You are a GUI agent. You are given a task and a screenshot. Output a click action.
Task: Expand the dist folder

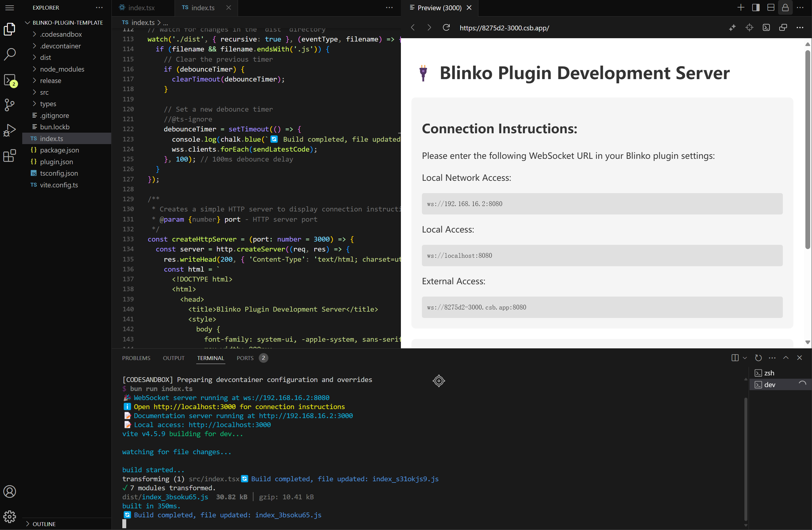pos(66,57)
